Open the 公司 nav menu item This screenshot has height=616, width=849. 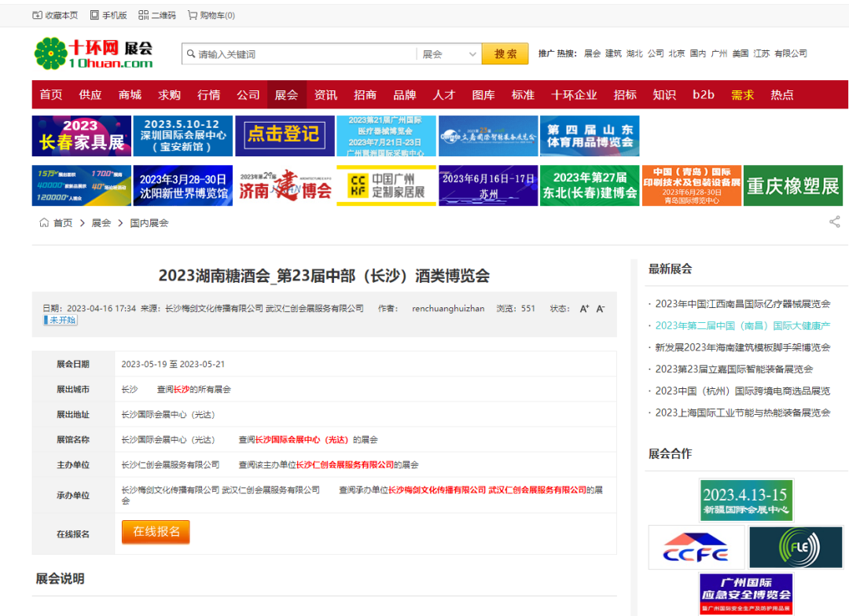point(248,95)
